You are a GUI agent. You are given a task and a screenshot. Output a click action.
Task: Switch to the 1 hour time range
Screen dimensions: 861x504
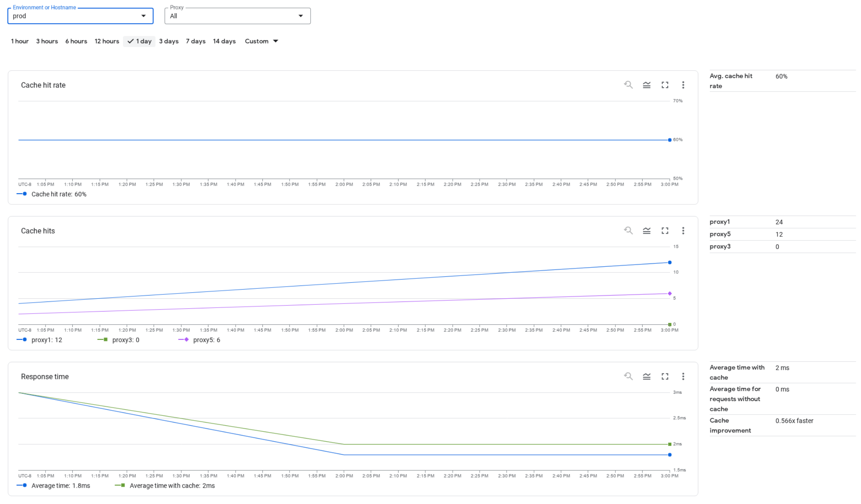pyautogui.click(x=20, y=41)
